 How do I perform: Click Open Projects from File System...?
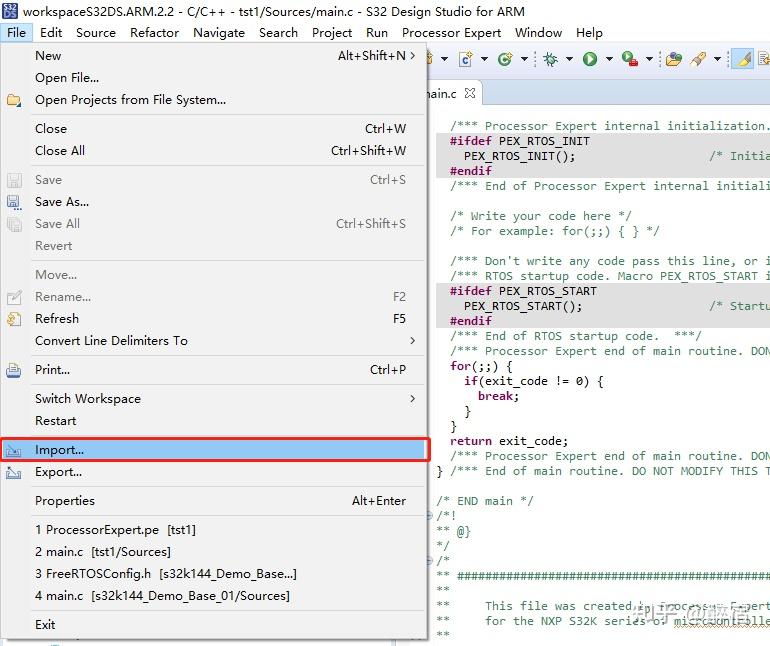[130, 100]
